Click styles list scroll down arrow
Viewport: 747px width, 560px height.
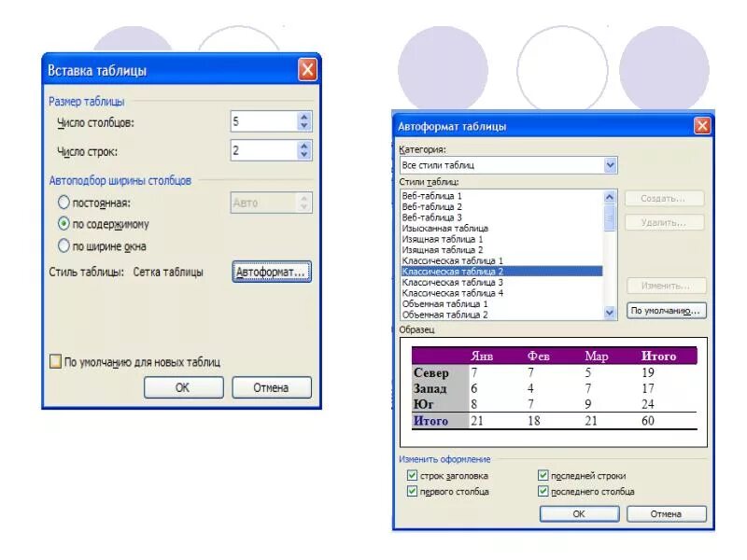tap(610, 313)
